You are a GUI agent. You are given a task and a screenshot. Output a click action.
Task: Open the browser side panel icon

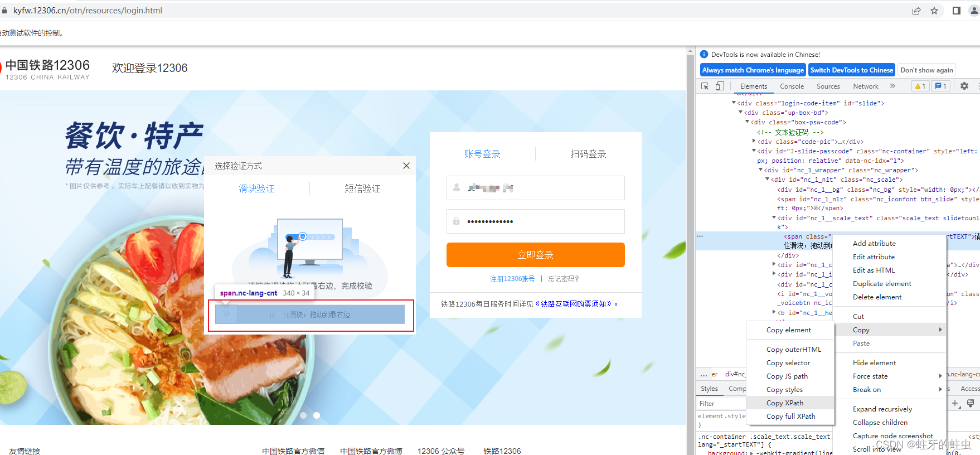[x=957, y=11]
